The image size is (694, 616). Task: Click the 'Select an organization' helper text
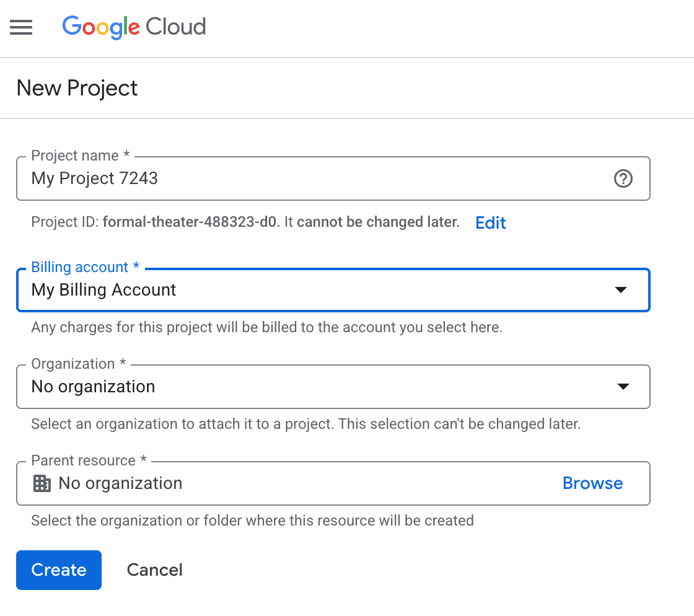305,424
